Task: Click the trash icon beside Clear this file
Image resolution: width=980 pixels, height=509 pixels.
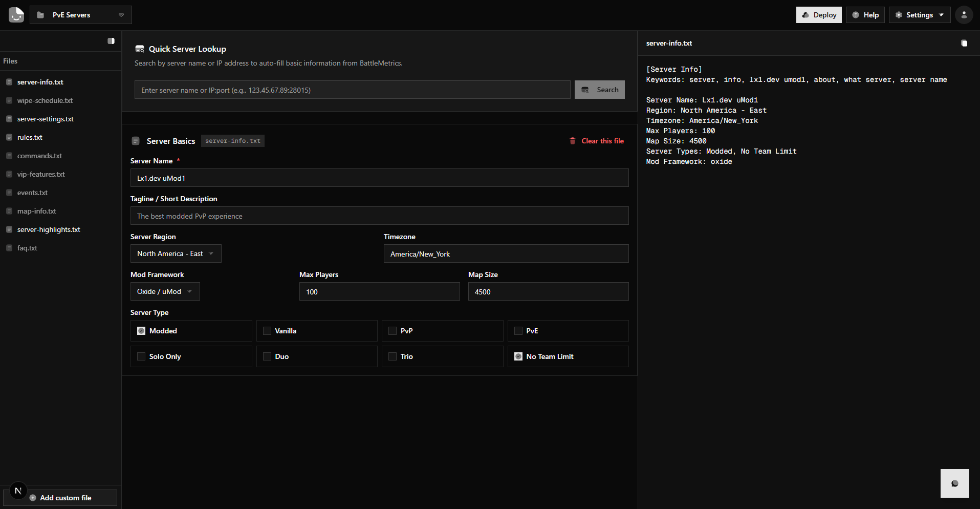Action: [573, 141]
